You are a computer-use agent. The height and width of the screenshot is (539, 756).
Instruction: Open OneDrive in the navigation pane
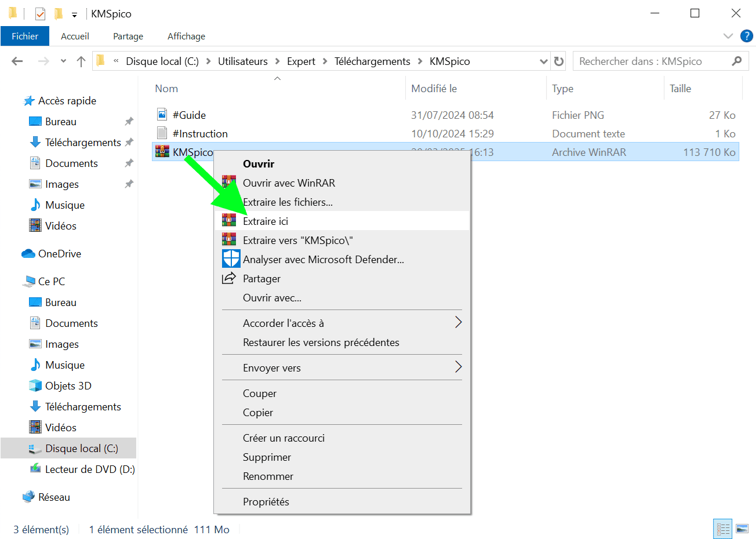[x=59, y=253]
